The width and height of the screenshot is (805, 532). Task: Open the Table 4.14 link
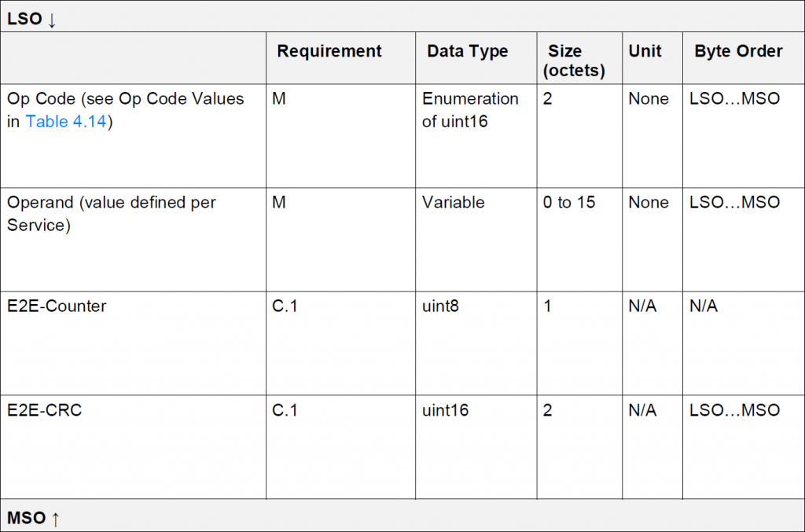(x=66, y=122)
